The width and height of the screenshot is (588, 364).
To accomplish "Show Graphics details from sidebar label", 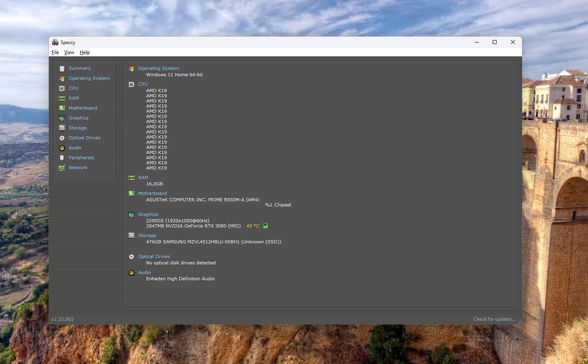I will (78, 118).
